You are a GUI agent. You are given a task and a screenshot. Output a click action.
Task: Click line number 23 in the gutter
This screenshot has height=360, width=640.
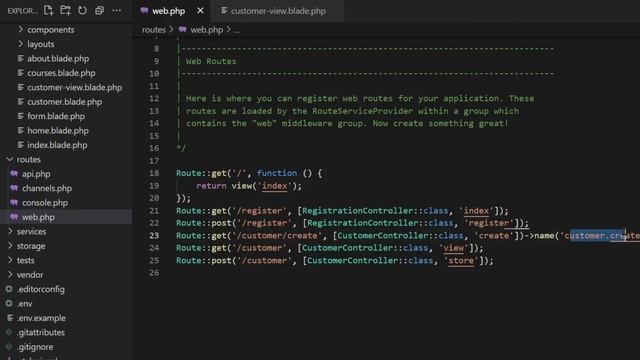(154, 236)
